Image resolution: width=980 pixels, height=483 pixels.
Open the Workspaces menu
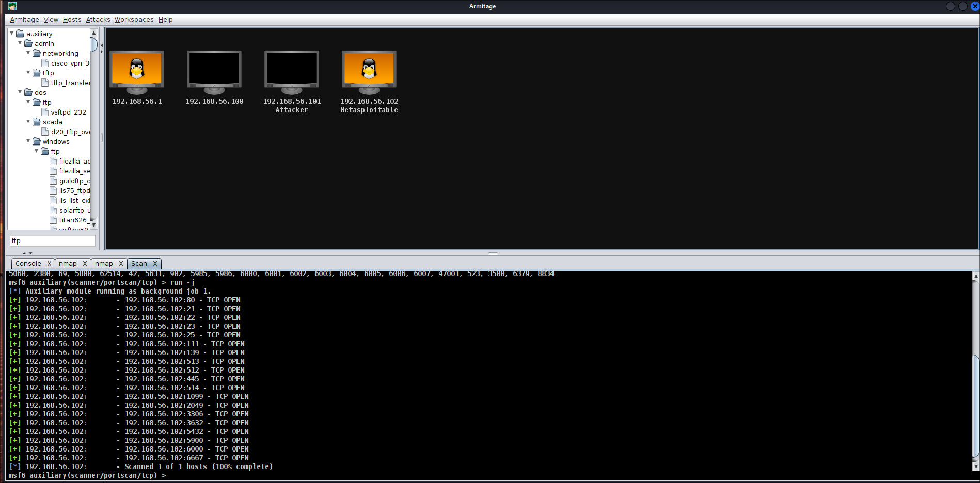click(x=134, y=20)
